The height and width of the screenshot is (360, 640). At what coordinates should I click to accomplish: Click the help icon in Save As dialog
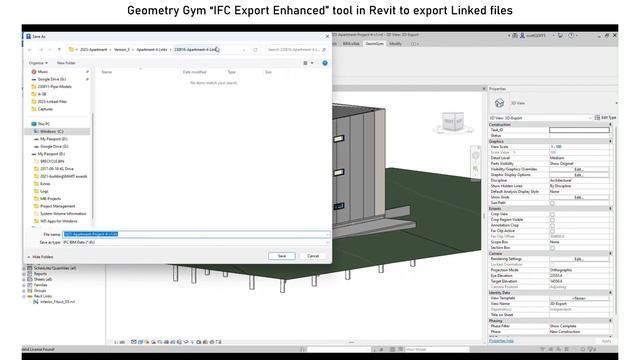pos(325,63)
